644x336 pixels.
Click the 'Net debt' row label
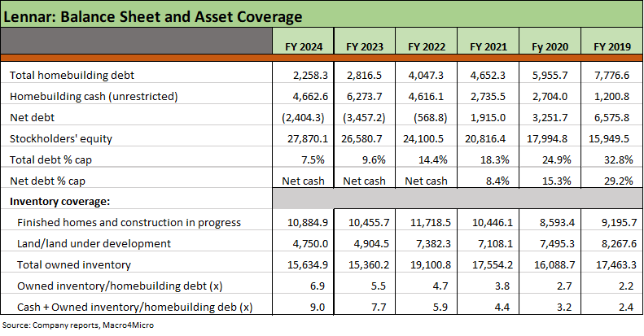tap(32, 118)
